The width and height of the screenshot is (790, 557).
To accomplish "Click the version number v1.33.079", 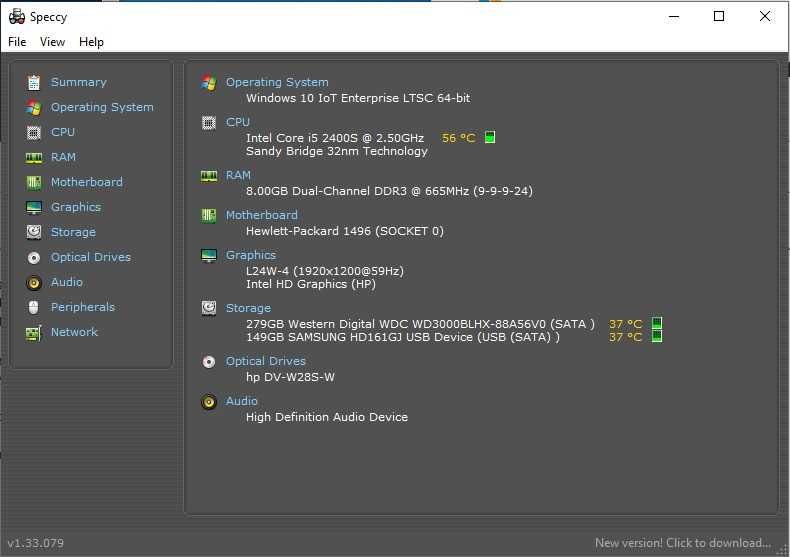I will 35,543.
